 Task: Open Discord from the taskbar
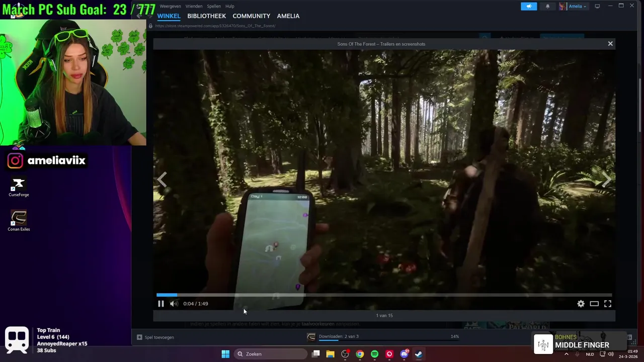point(404,354)
